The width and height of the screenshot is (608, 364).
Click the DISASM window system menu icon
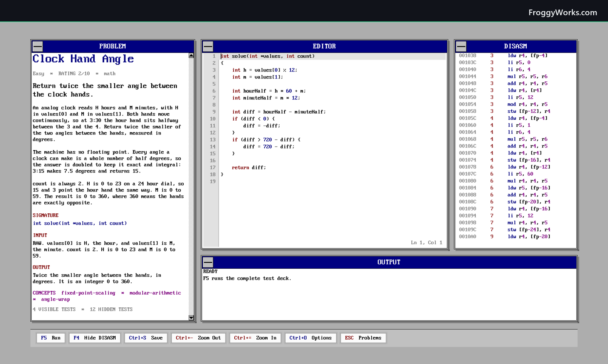point(461,47)
